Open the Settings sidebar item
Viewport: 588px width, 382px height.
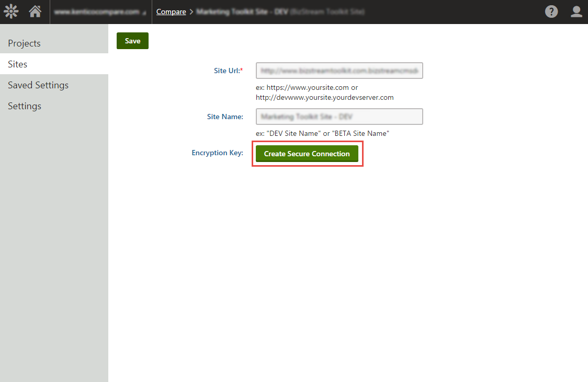click(x=25, y=106)
